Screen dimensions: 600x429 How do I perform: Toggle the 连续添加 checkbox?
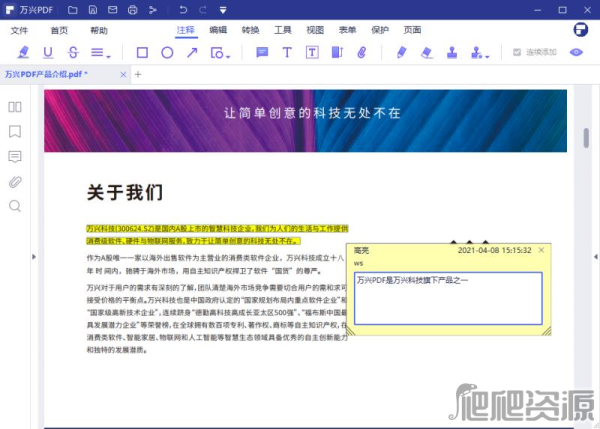point(517,52)
